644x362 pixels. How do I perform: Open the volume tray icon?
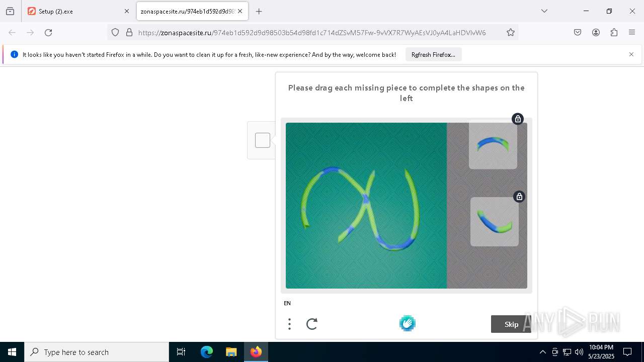pos(579,352)
